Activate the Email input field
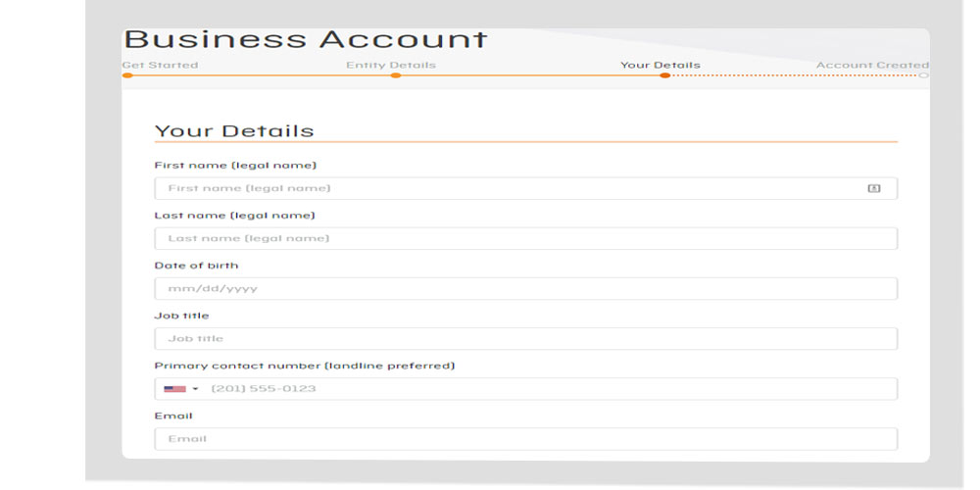The image size is (980, 490). tap(525, 439)
